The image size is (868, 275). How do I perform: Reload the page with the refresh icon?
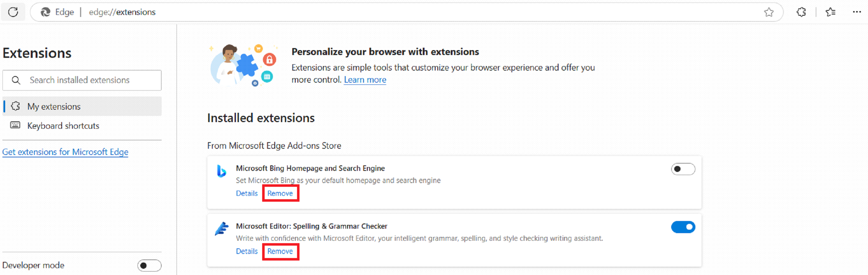tap(13, 12)
